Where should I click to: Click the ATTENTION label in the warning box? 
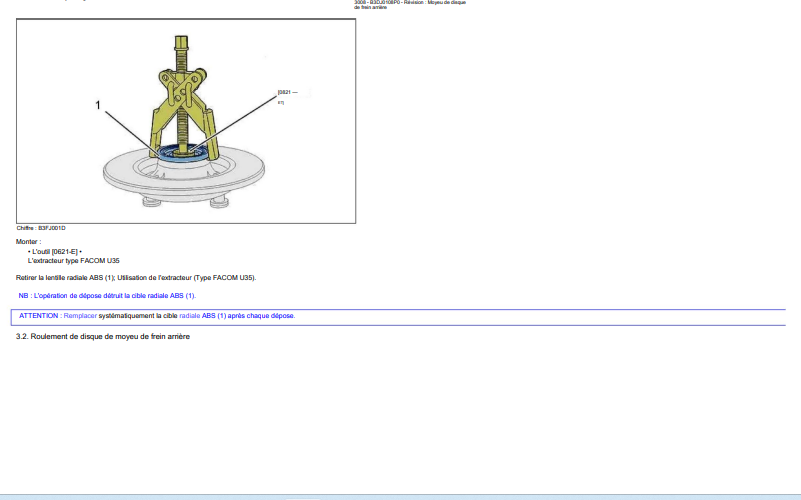coord(40,316)
